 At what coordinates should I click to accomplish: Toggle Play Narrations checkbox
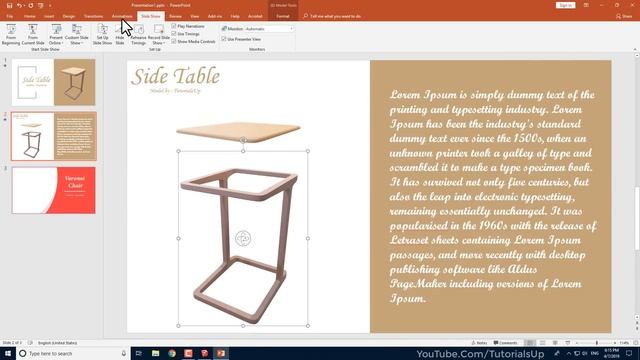pos(173,26)
